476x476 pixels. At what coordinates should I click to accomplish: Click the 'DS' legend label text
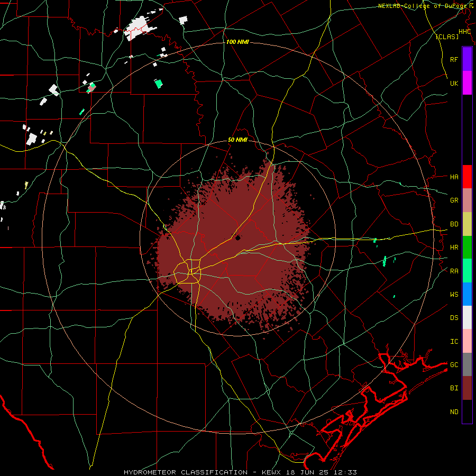(x=454, y=318)
